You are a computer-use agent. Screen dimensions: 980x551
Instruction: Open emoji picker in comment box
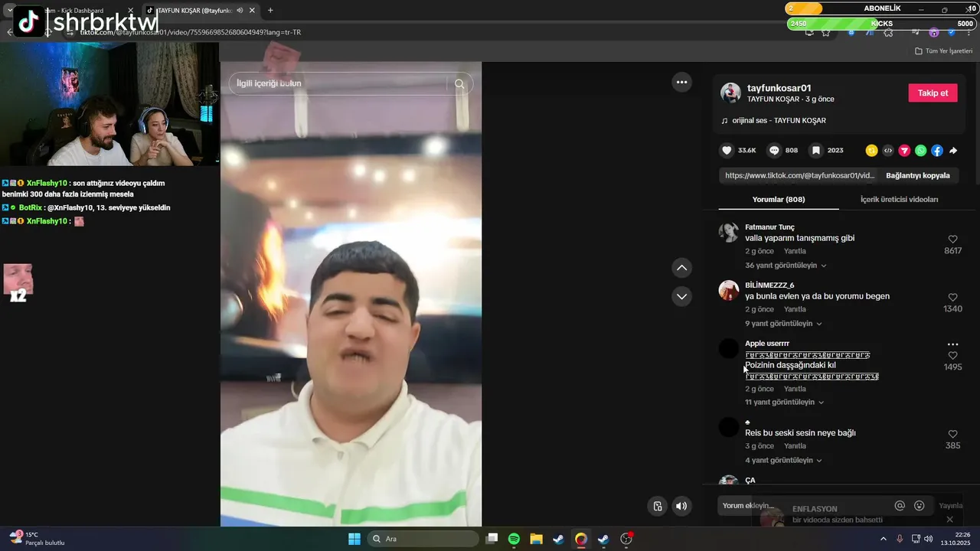(x=920, y=506)
